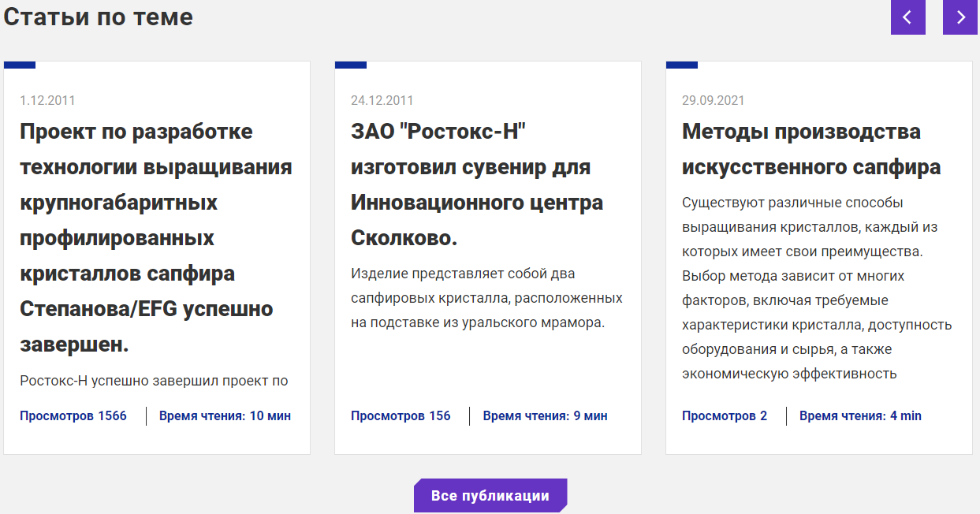Open all publications via Все публикации button

490,495
